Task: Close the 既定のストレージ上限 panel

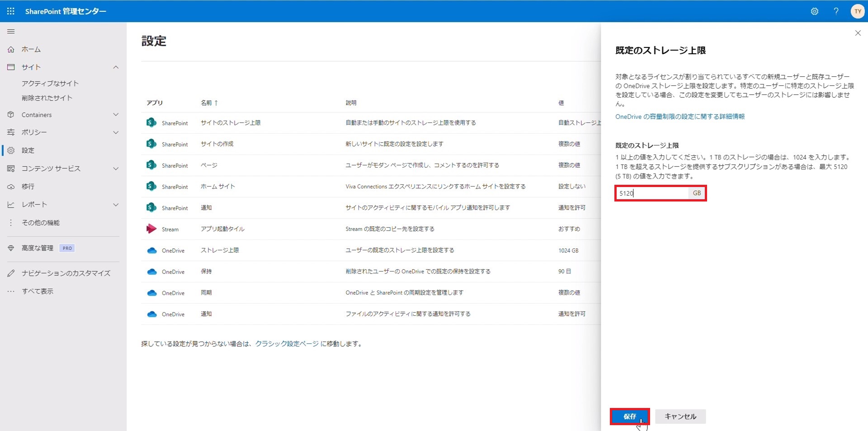Action: point(858,33)
